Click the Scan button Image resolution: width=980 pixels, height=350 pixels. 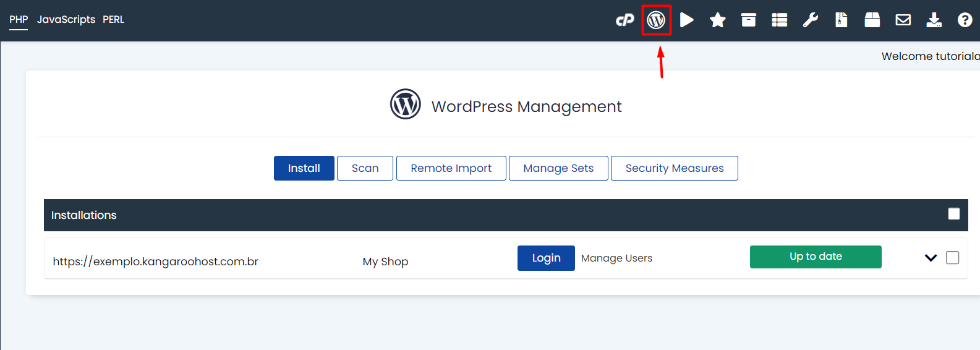click(x=365, y=168)
